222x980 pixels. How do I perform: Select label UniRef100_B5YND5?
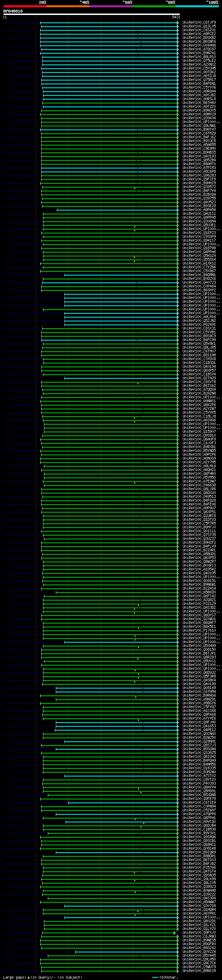click(199, 451)
